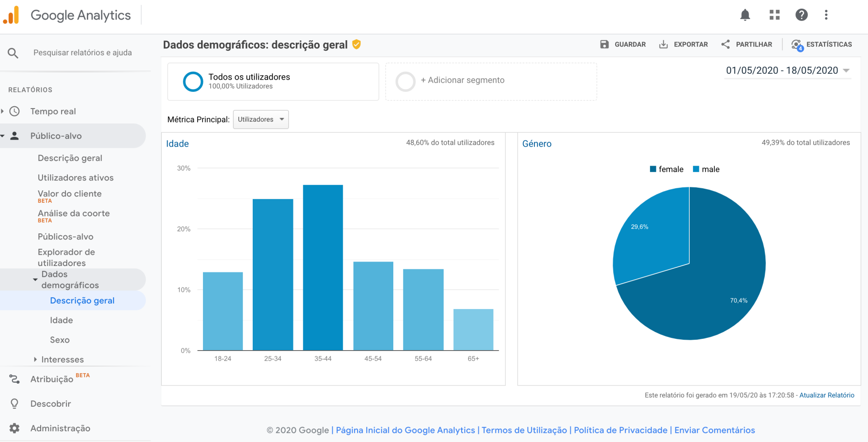The width and height of the screenshot is (868, 442).
Task: Click the 55-64 age bar
Action: click(423, 310)
